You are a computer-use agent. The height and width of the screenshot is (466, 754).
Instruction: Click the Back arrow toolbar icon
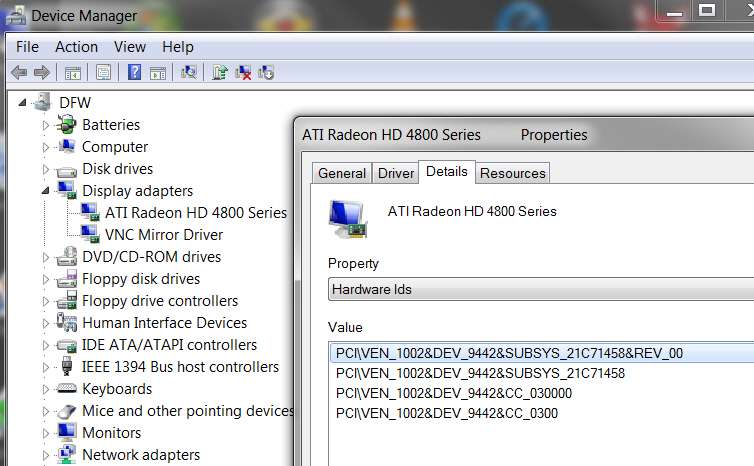(x=19, y=73)
